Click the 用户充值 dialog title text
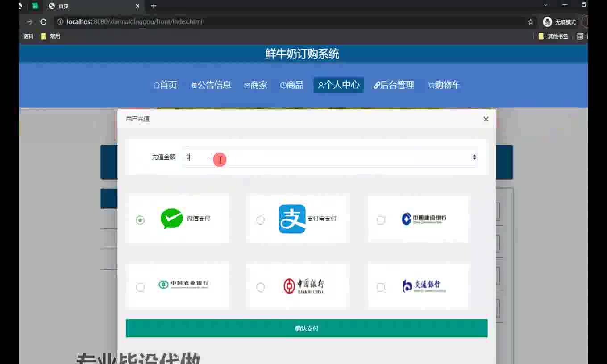This screenshot has height=364, width=607. click(x=137, y=119)
